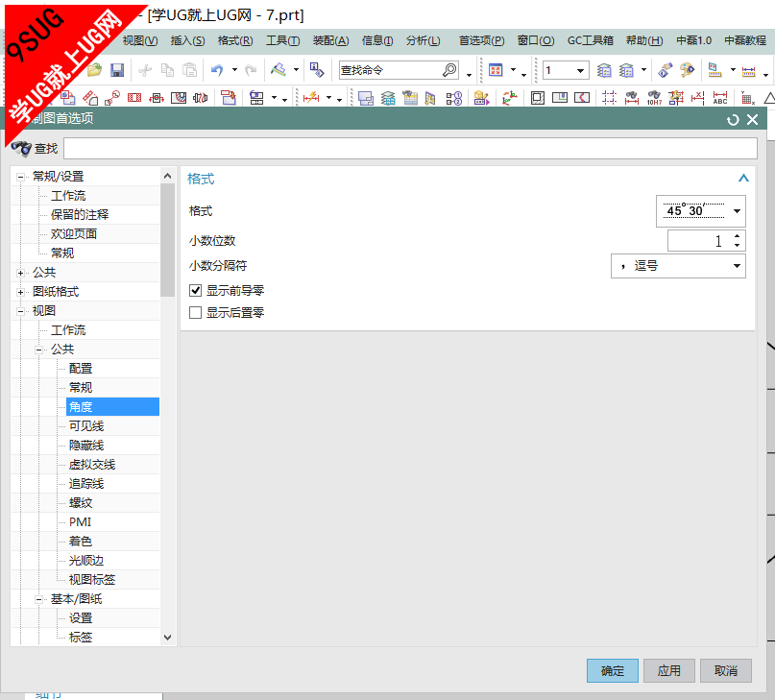The width and height of the screenshot is (775, 700).
Task: Open the 视图(V) menu
Action: tap(140, 40)
